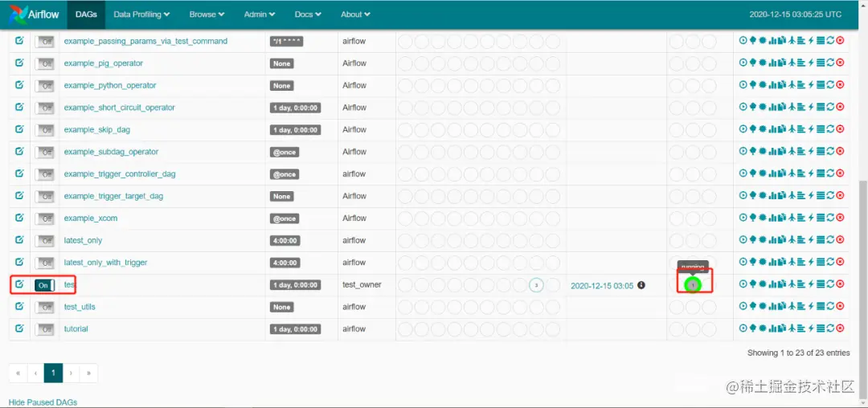The height and width of the screenshot is (408, 868).
Task: Open last run link 2020-12-15 03:05
Action: [x=602, y=285]
